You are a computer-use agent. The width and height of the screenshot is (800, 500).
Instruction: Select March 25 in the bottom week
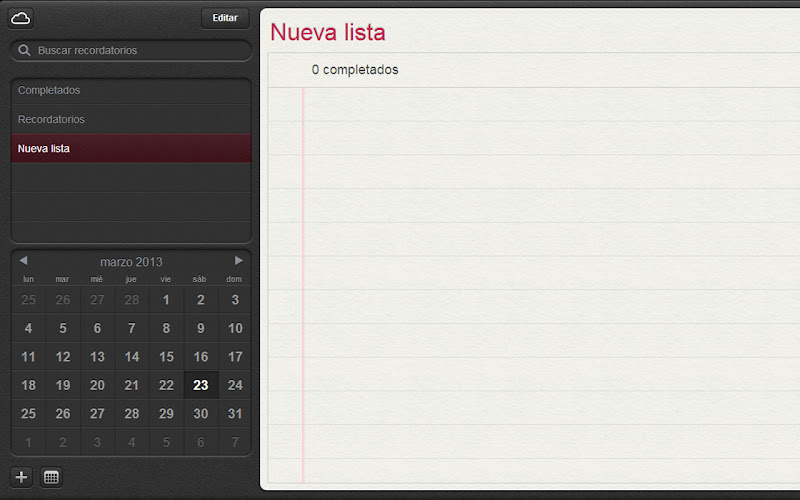(29, 414)
